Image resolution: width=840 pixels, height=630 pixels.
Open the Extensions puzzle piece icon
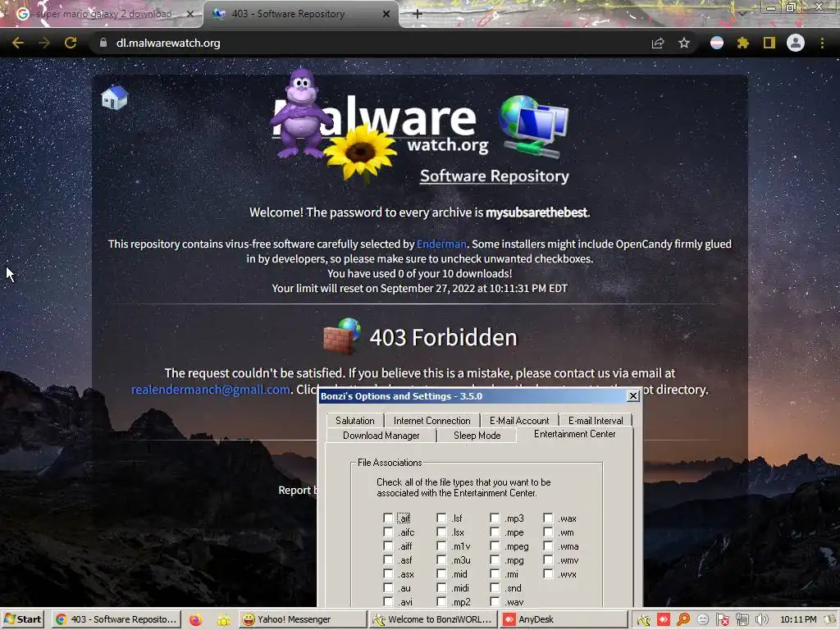pos(743,43)
